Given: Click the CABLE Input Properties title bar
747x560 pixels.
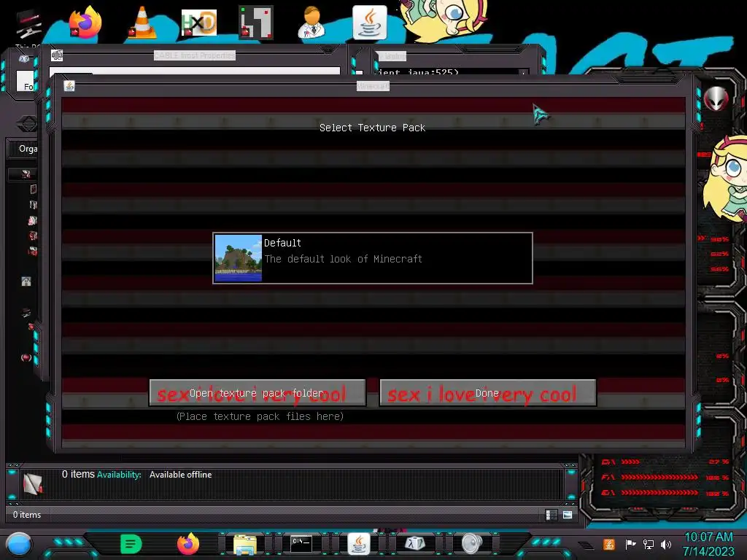Looking at the screenshot, I should tap(194, 55).
